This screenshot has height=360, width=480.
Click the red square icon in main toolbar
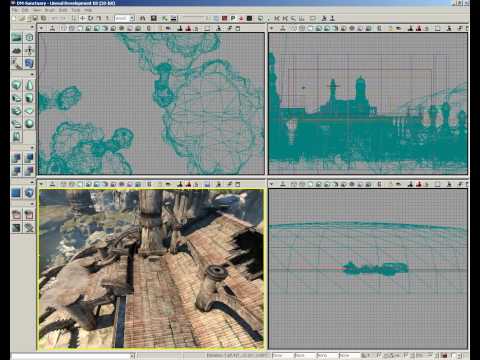pos(225,18)
